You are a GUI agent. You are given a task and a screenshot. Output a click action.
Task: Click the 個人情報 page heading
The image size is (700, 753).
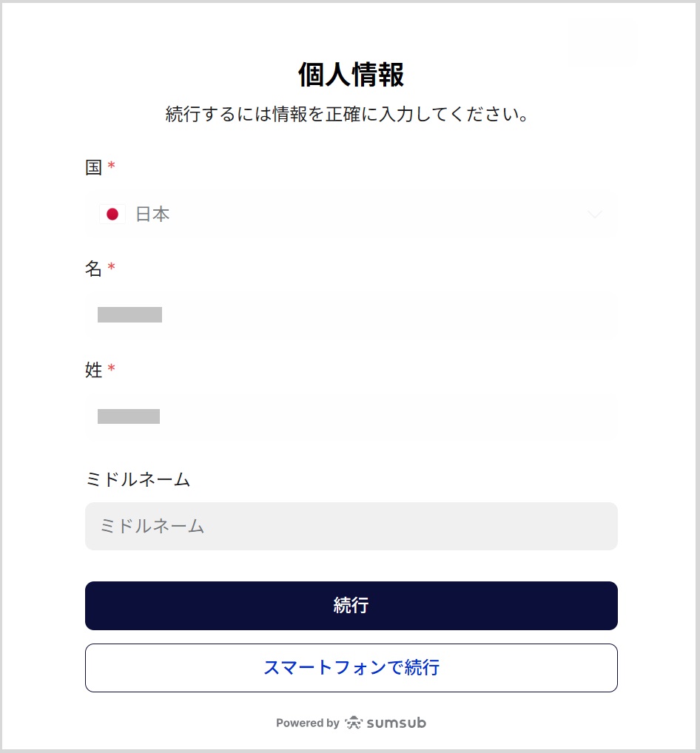click(351, 75)
